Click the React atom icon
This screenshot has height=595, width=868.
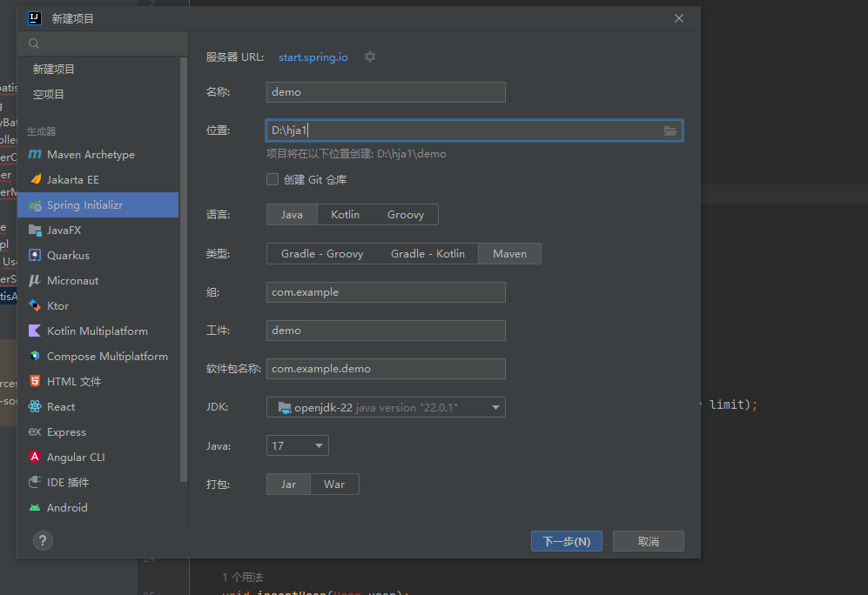coord(35,406)
